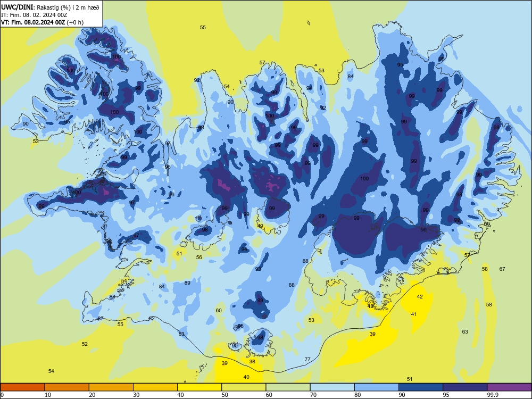Click the 'IT: Fim. 08. 02. 2024 00Z' line

[34, 15]
